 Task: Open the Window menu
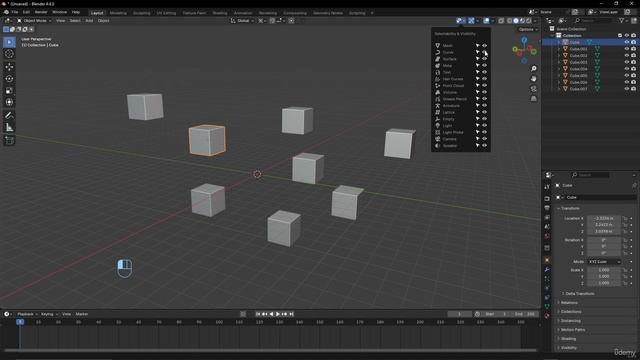coord(60,12)
